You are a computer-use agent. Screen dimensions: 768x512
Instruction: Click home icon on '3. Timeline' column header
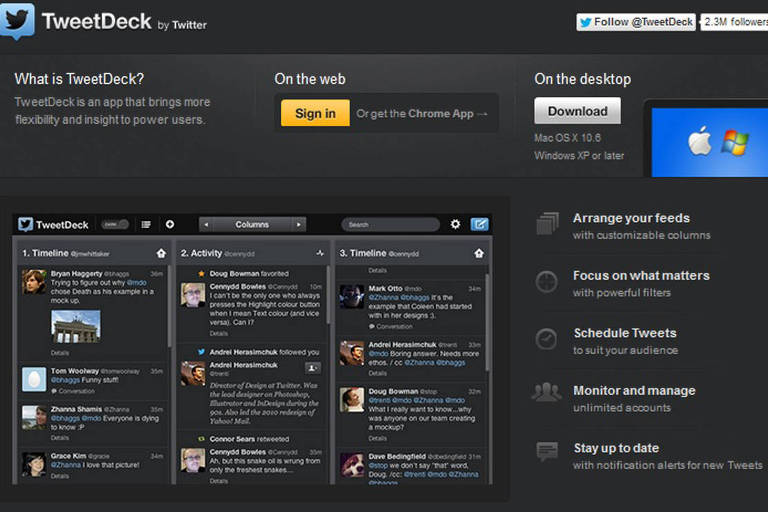point(479,253)
